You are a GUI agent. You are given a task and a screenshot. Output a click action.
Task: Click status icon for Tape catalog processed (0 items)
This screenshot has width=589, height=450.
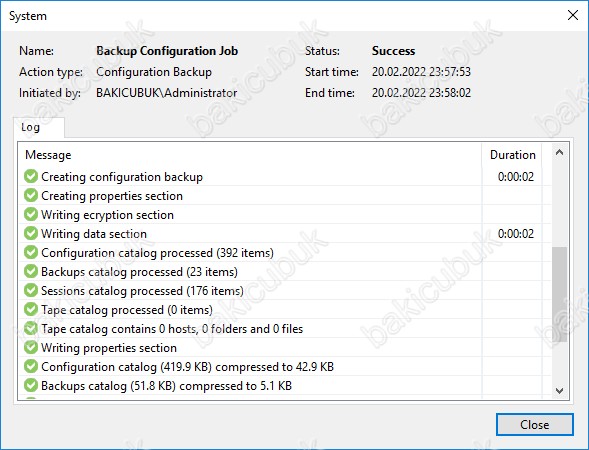pyautogui.click(x=31, y=310)
